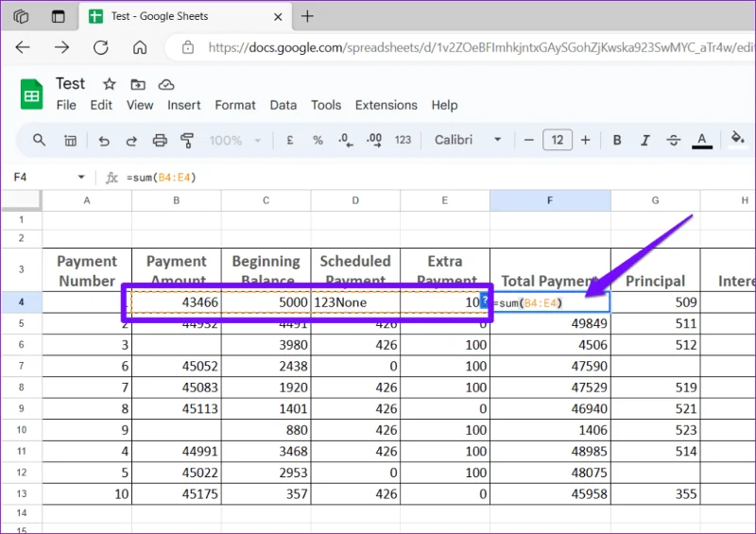Image resolution: width=756 pixels, height=534 pixels.
Task: Decrease font size with minus button
Action: pyautogui.click(x=529, y=140)
